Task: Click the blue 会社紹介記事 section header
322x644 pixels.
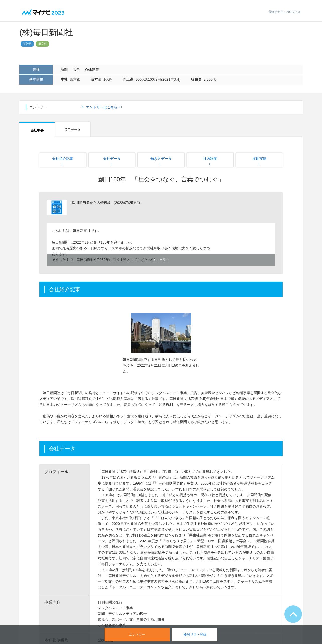Action: pyautogui.click(x=161, y=289)
